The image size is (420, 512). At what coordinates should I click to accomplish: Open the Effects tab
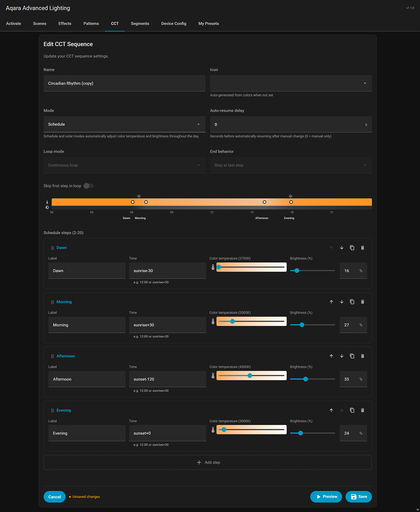[x=65, y=23]
